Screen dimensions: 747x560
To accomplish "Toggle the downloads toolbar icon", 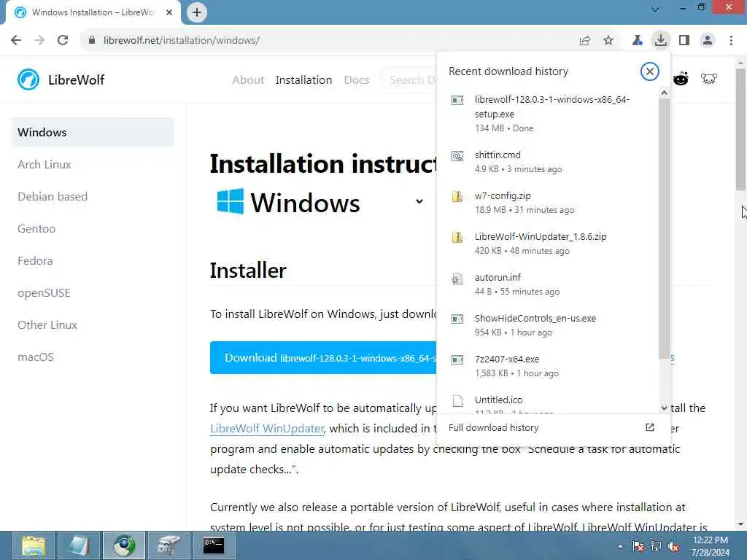I will (x=660, y=40).
